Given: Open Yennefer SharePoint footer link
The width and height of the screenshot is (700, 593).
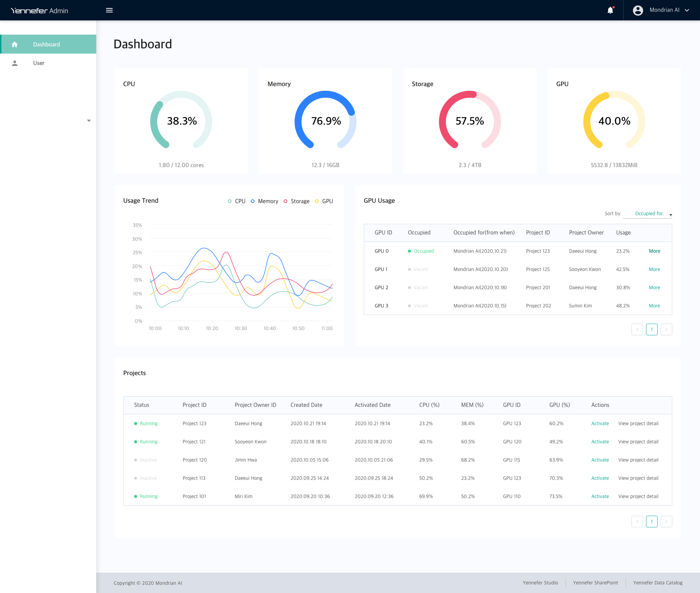Looking at the screenshot, I should tap(595, 583).
